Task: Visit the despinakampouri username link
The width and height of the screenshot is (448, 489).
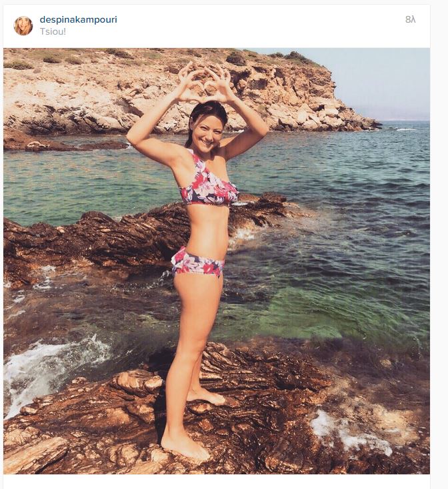Action: coord(78,19)
